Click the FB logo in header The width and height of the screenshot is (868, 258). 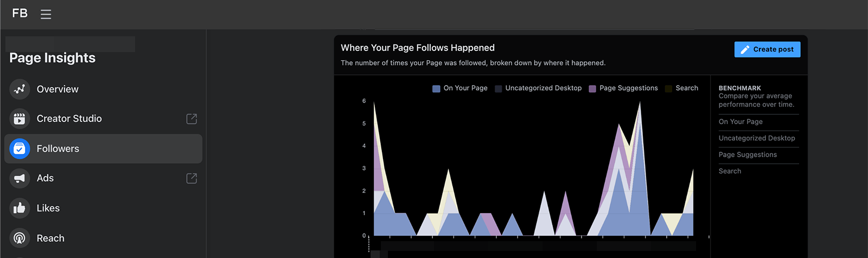(20, 14)
